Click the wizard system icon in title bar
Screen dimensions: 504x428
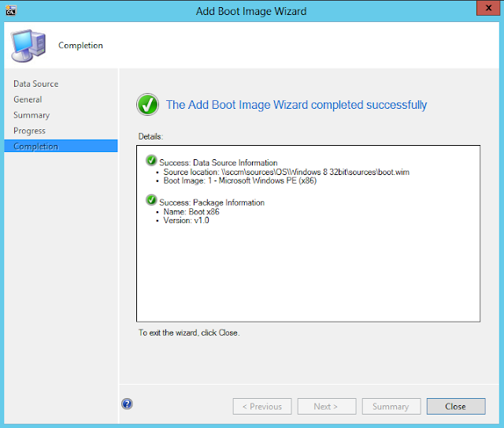tap(10, 11)
